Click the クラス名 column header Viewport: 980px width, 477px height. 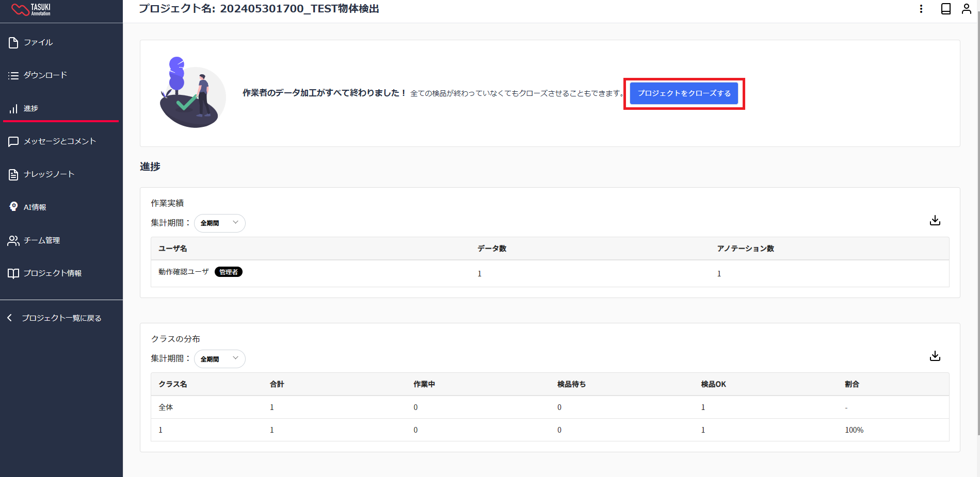click(x=173, y=384)
